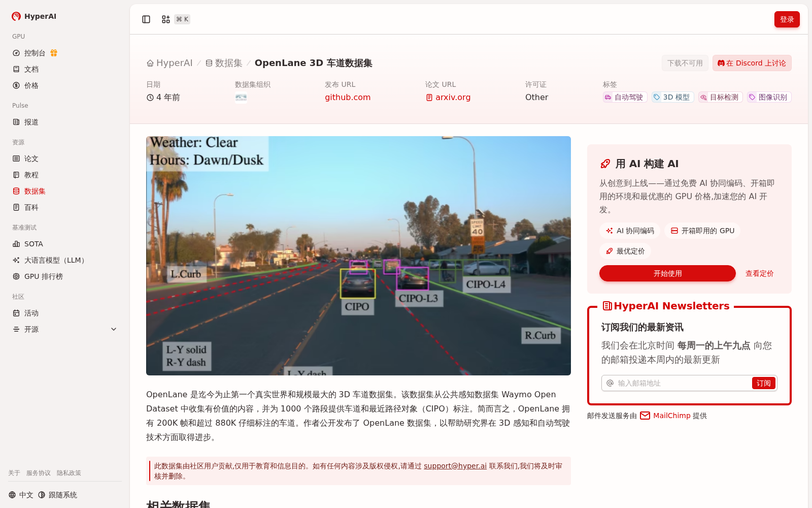This screenshot has height=508, width=812.
Task: Select the 图像识别 tag
Action: [x=769, y=97]
